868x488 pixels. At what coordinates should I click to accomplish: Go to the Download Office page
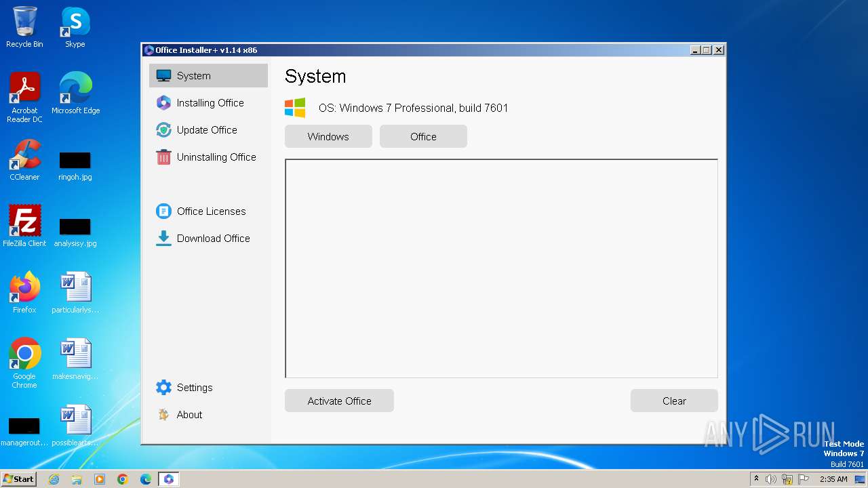(x=213, y=239)
